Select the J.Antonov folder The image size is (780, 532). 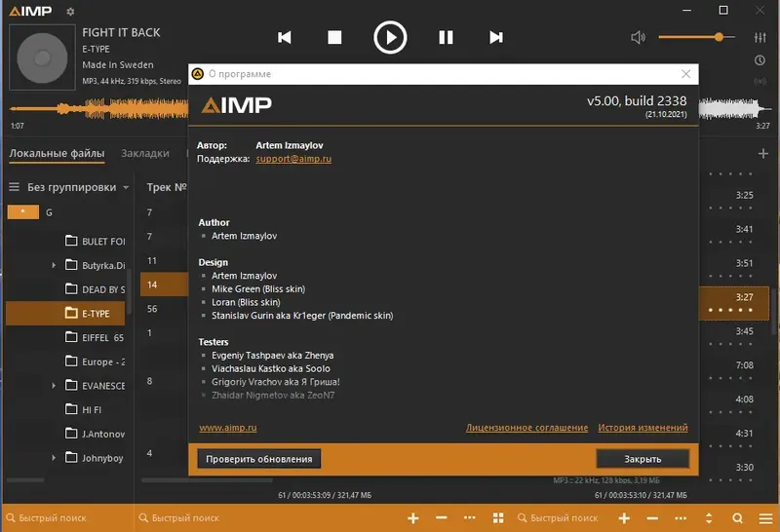coord(95,434)
